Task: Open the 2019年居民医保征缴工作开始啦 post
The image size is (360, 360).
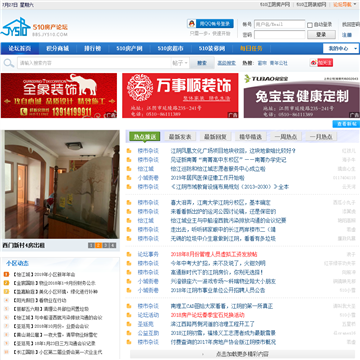Action: point(207,178)
